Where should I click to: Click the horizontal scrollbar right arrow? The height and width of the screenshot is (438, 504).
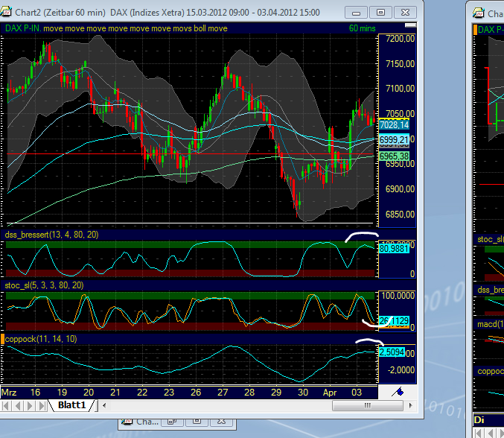[410, 405]
